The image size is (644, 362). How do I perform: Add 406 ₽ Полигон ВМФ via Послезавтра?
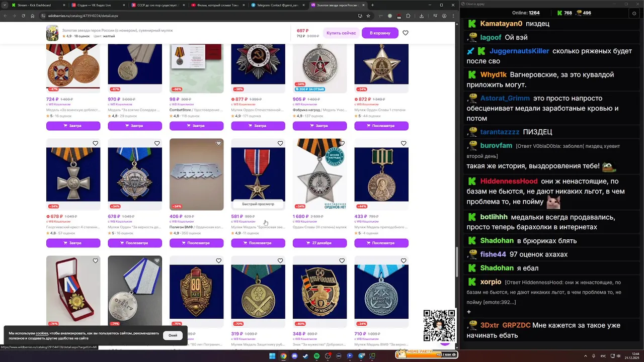[196, 243]
